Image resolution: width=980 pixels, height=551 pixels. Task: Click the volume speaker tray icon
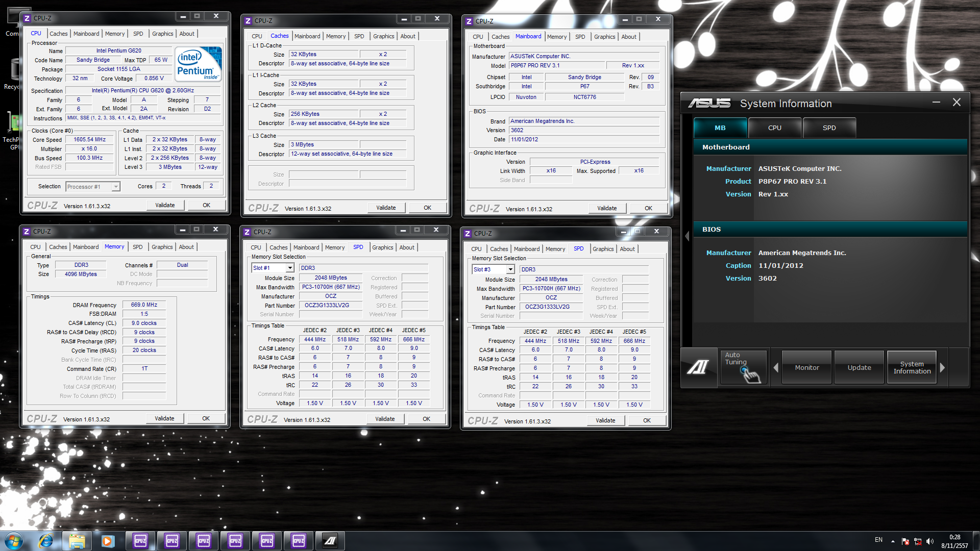929,541
